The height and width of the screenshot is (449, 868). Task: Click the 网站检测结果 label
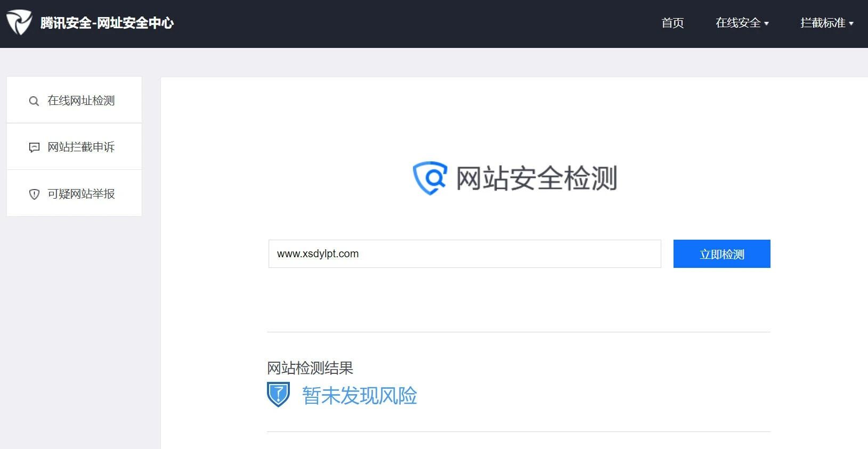pyautogui.click(x=310, y=368)
